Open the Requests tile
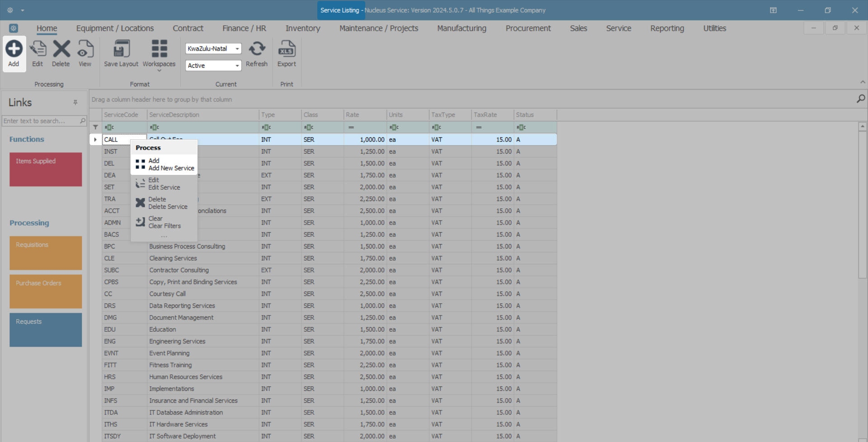This screenshot has height=442, width=868. click(x=46, y=330)
